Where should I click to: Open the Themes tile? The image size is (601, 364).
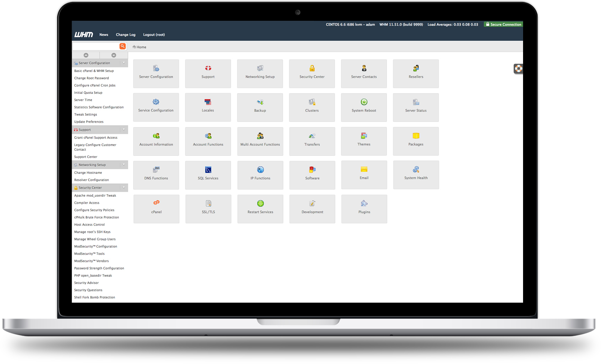364,141
